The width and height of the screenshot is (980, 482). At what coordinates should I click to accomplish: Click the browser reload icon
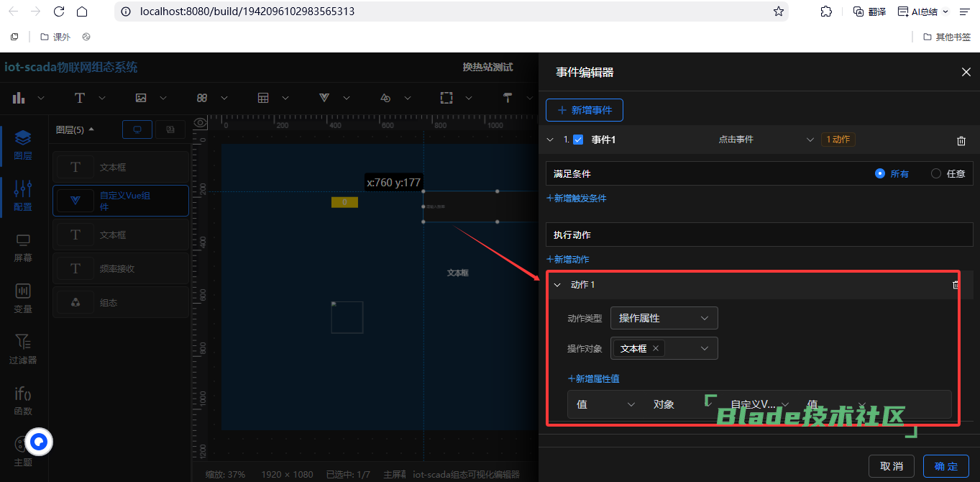[x=60, y=12]
